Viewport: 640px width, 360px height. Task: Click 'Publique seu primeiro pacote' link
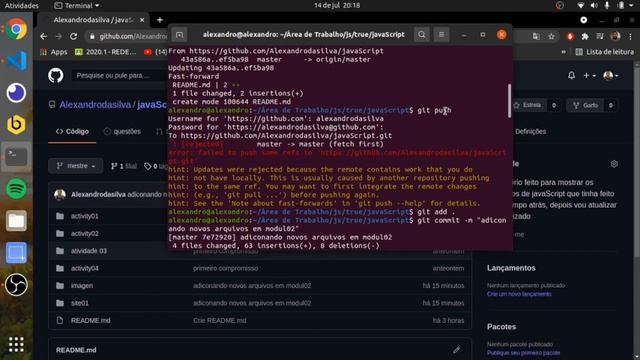(x=523, y=353)
